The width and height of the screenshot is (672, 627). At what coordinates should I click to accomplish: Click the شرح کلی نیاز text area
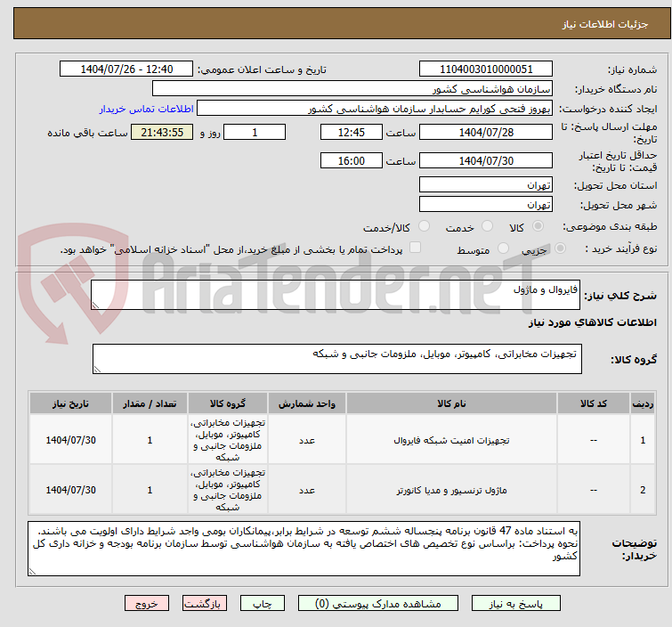click(x=336, y=295)
